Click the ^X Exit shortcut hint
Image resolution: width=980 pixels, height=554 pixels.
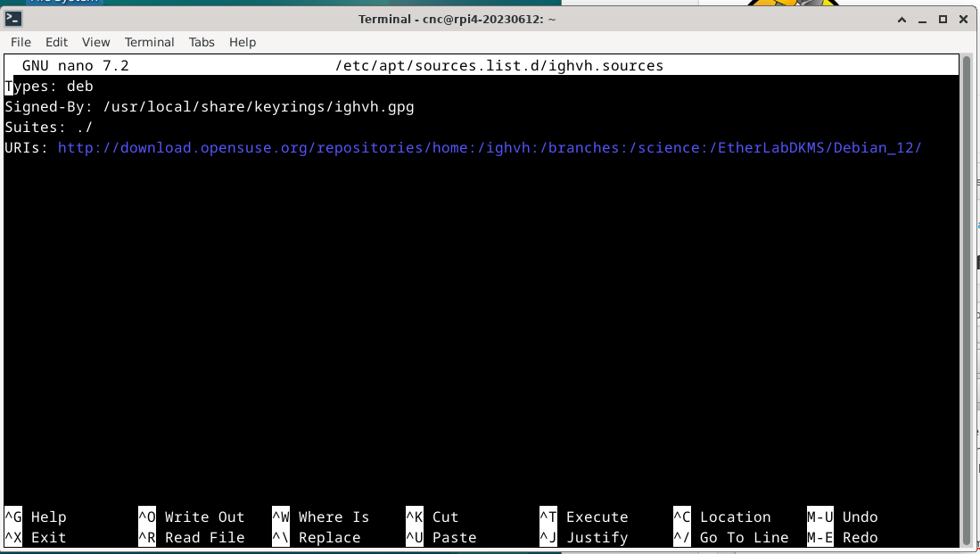tap(36, 538)
